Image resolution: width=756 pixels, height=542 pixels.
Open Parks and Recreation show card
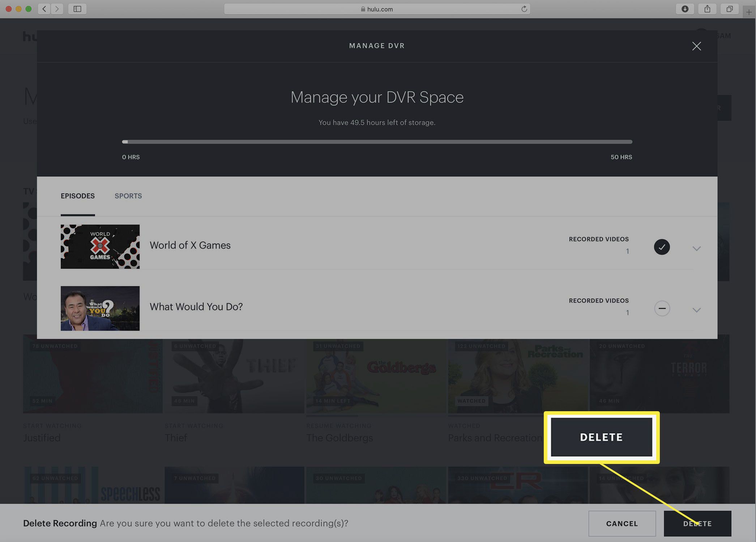click(518, 376)
